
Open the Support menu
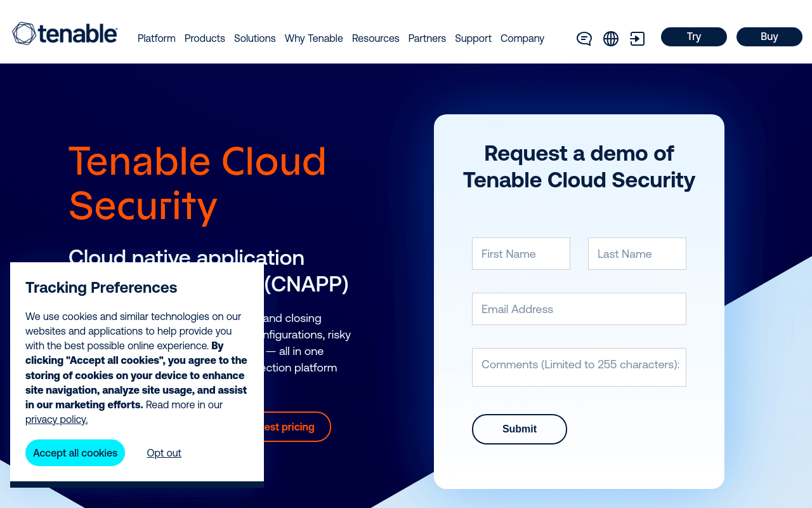pyautogui.click(x=473, y=38)
